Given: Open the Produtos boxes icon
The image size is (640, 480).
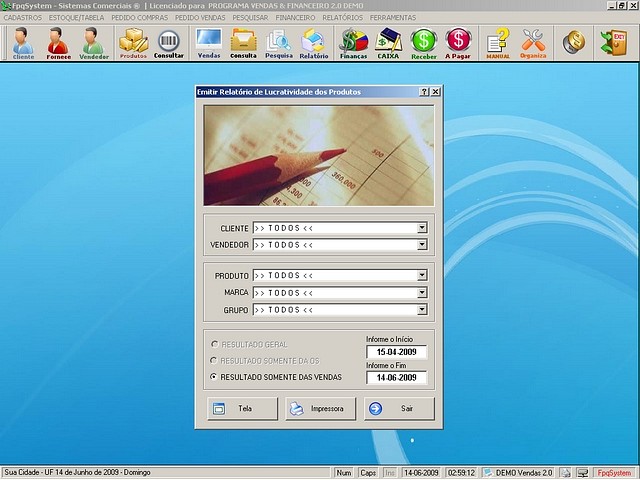Looking at the screenshot, I should 133,43.
